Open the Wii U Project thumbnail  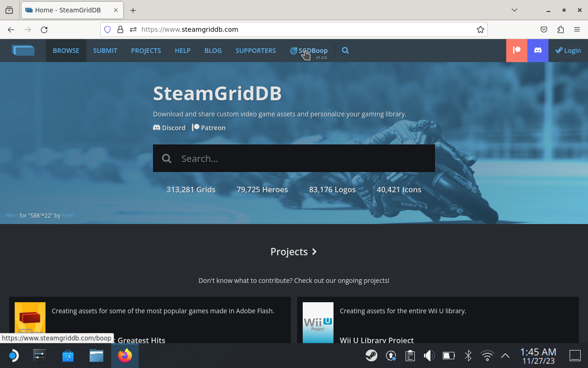(x=318, y=322)
